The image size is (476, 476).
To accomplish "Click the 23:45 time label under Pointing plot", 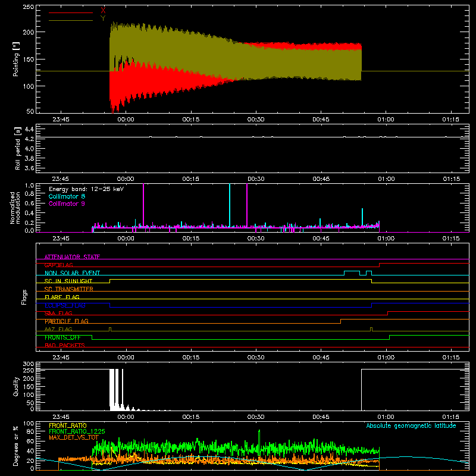I will (x=61, y=120).
